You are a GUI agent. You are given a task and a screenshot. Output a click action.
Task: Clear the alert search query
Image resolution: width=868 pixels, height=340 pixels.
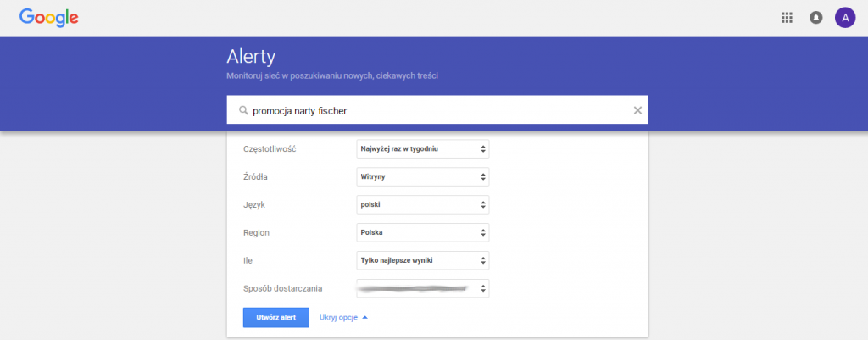coord(637,110)
